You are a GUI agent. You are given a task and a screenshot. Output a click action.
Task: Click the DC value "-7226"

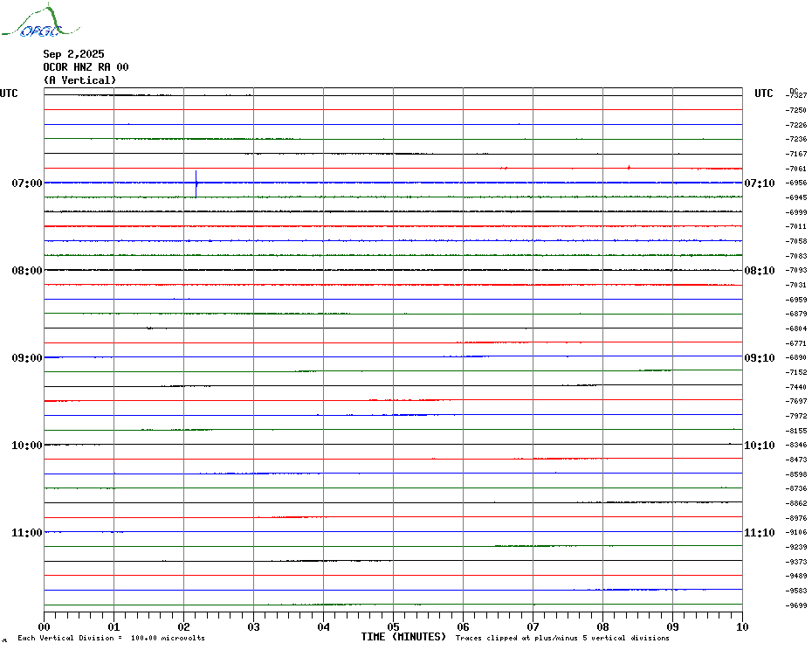[796, 125]
